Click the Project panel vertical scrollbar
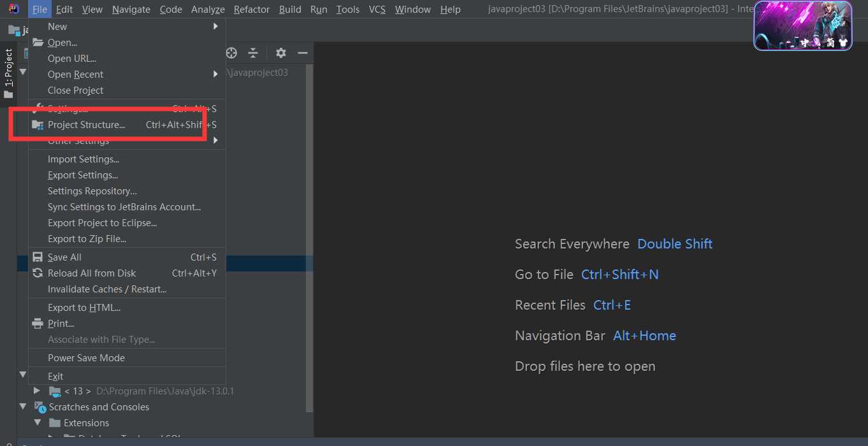Viewport: 868px width, 446px height. click(310, 237)
